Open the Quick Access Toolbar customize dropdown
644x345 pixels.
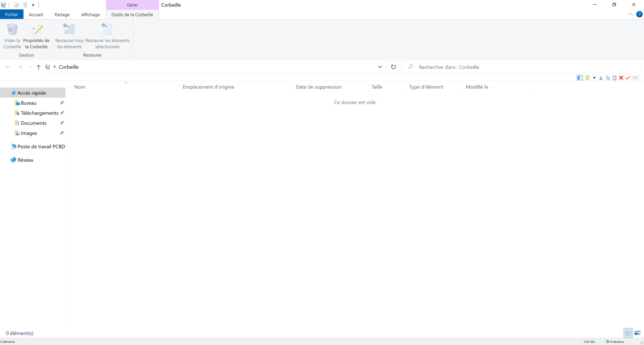tap(33, 5)
